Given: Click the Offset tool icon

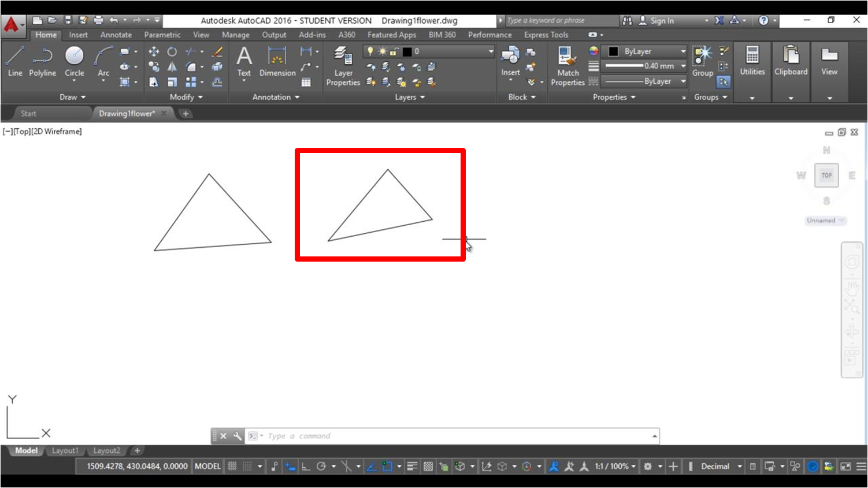Looking at the screenshot, I should (x=217, y=82).
